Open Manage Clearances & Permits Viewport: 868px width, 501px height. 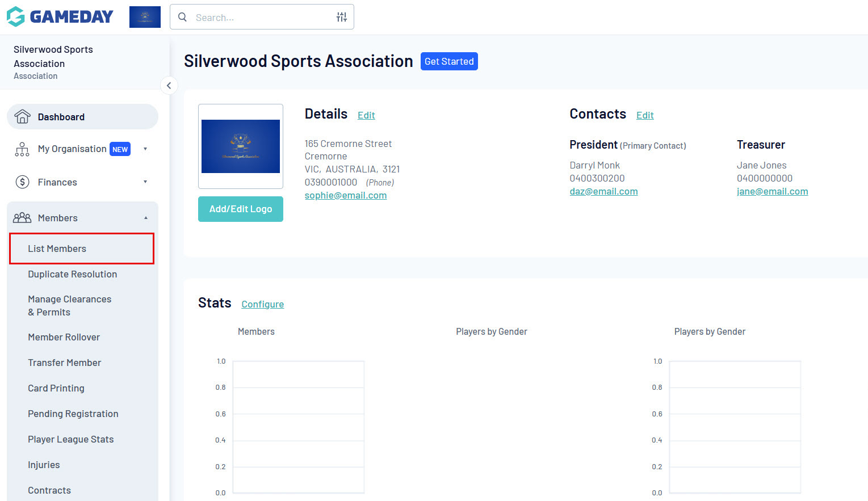click(69, 305)
